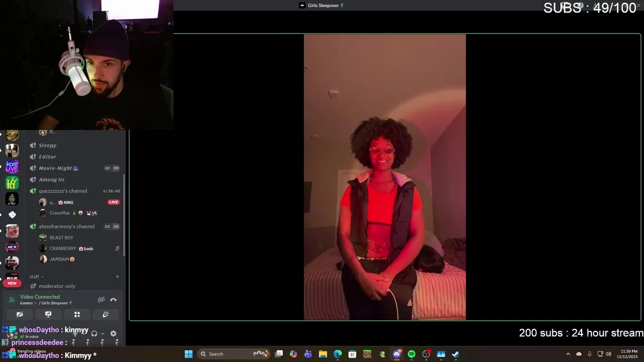
Task: Collapse the staff category
Action: click(36, 277)
